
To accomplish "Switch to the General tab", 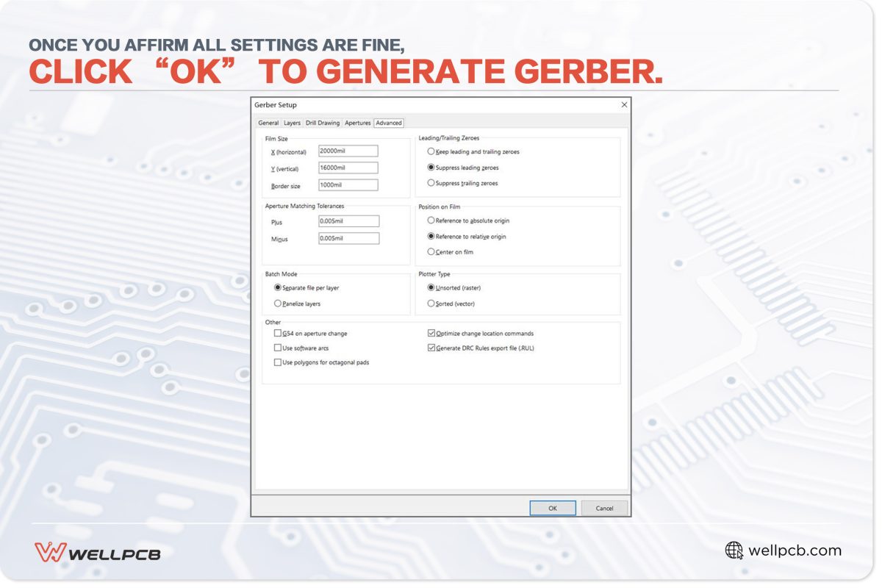I will (x=268, y=123).
